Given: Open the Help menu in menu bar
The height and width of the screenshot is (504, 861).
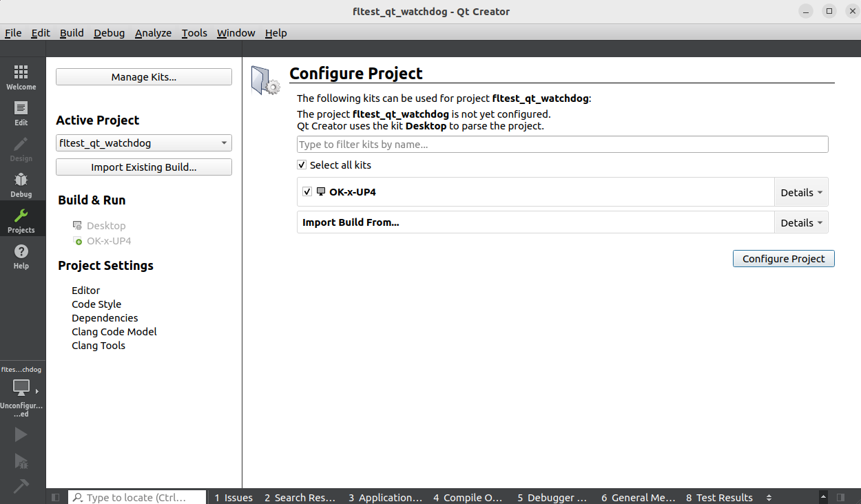Looking at the screenshot, I should coord(276,33).
